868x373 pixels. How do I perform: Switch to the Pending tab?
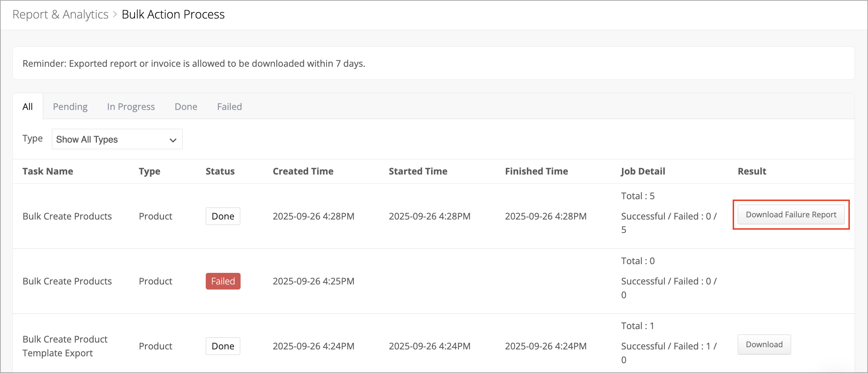click(x=70, y=107)
